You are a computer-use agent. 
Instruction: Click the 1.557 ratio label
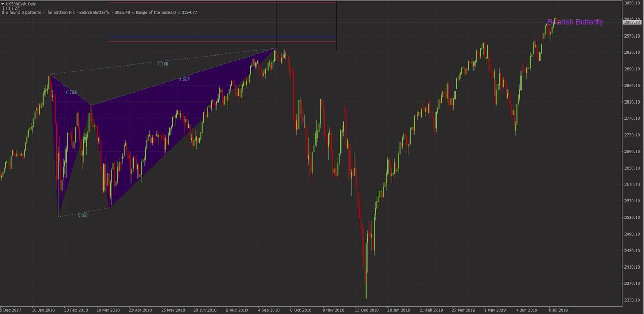(x=184, y=79)
